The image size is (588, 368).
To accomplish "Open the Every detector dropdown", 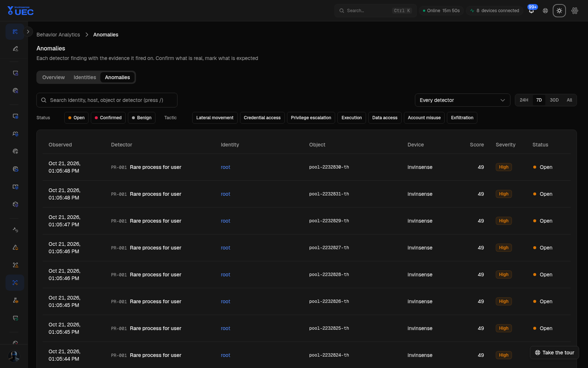I will tap(462, 100).
